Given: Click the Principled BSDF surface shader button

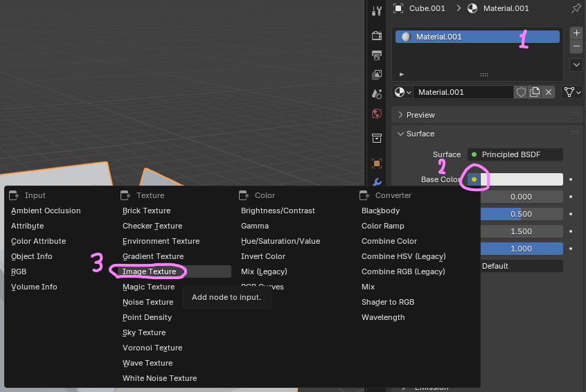Looking at the screenshot, I should (515, 154).
